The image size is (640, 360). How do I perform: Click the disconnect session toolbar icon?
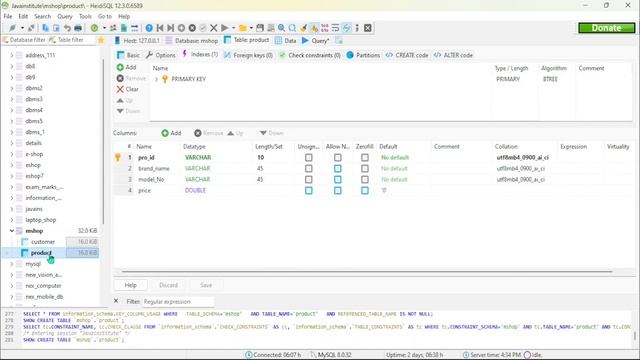tap(31, 28)
